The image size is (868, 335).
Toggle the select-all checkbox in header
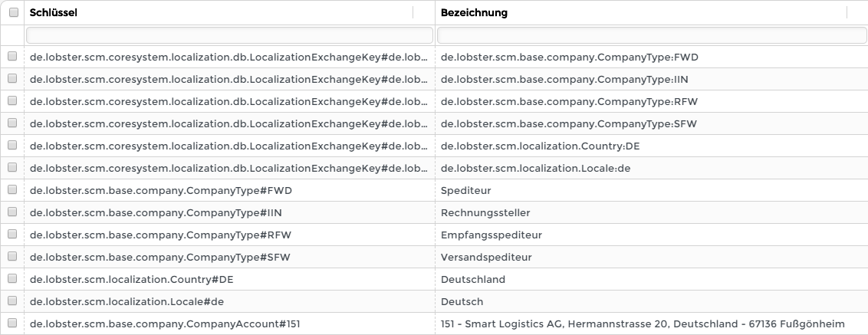pos(13,12)
